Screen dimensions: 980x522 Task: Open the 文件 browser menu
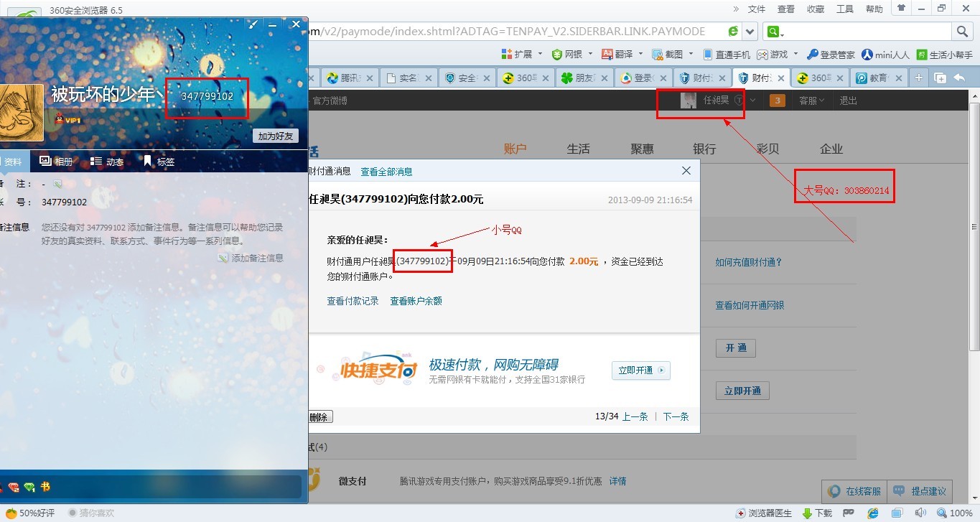[x=757, y=9]
